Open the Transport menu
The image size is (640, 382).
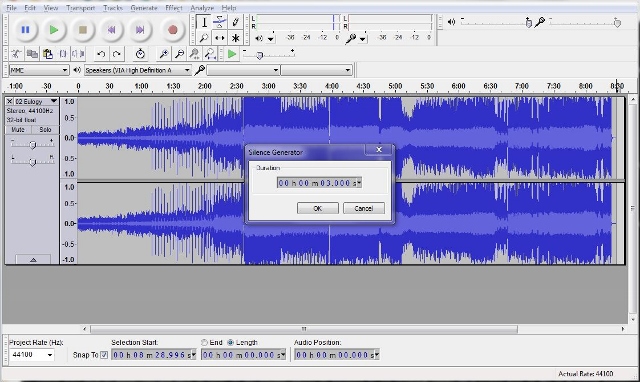80,8
